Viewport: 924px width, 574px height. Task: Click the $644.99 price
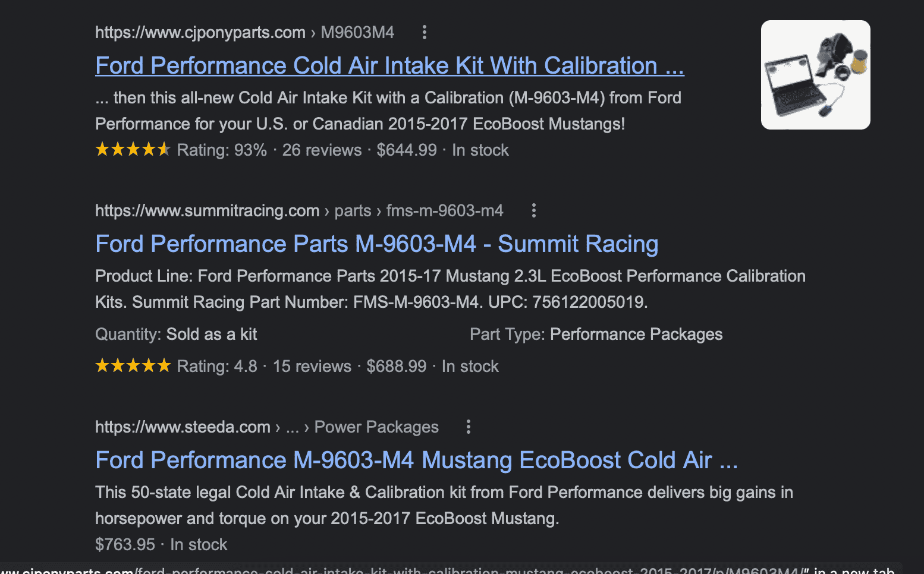[x=407, y=150]
